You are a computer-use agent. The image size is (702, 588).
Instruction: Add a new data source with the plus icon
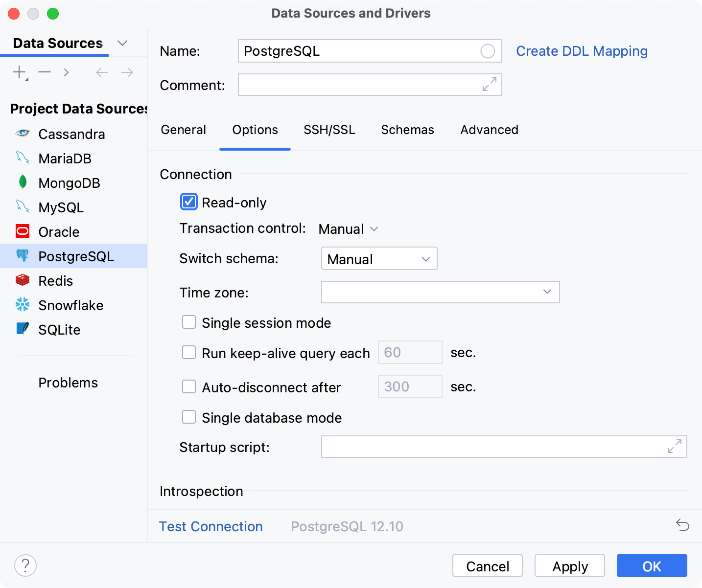tap(19, 72)
